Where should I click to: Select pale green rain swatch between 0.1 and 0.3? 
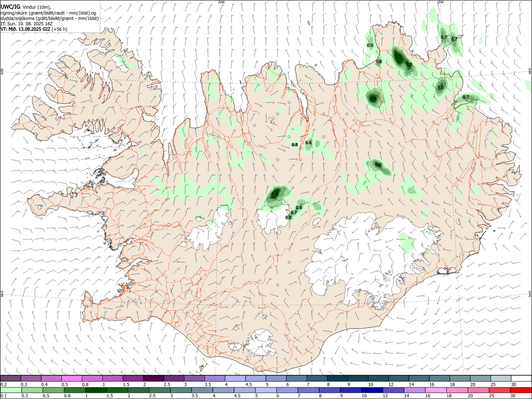pyautogui.click(x=11, y=390)
